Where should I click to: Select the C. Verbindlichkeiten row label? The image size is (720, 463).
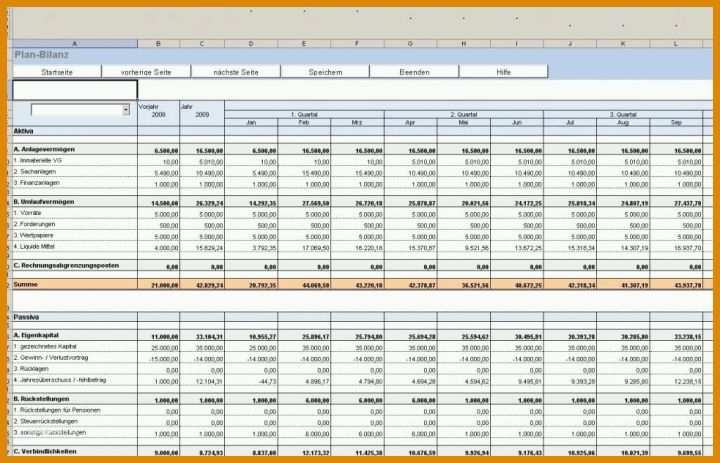point(45,452)
